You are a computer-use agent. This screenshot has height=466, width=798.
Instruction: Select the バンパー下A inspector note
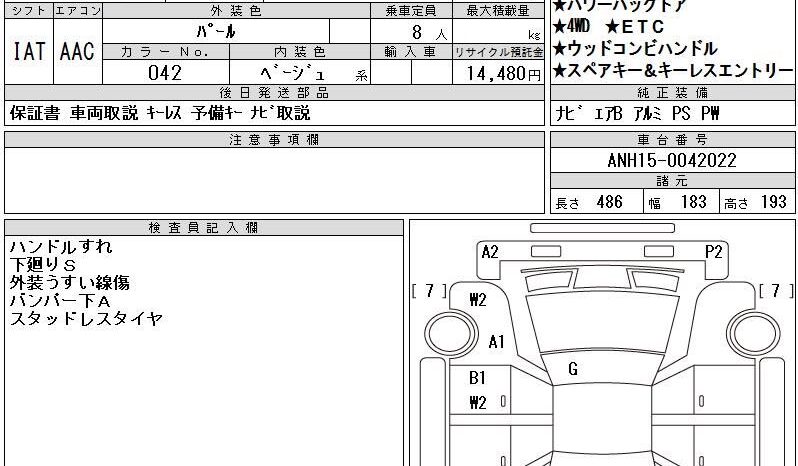click(x=60, y=301)
